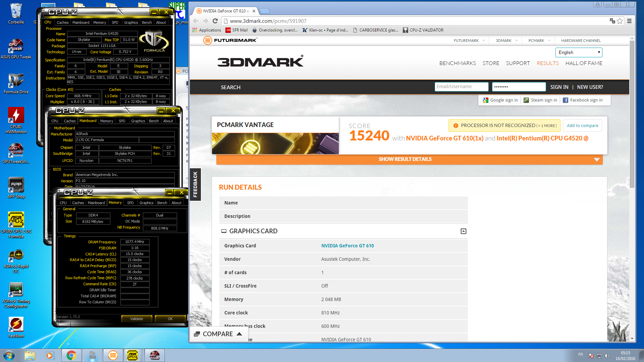Open ASRock Rapid OC desktop icon
The width and height of the screenshot is (644, 362).
coord(16,261)
